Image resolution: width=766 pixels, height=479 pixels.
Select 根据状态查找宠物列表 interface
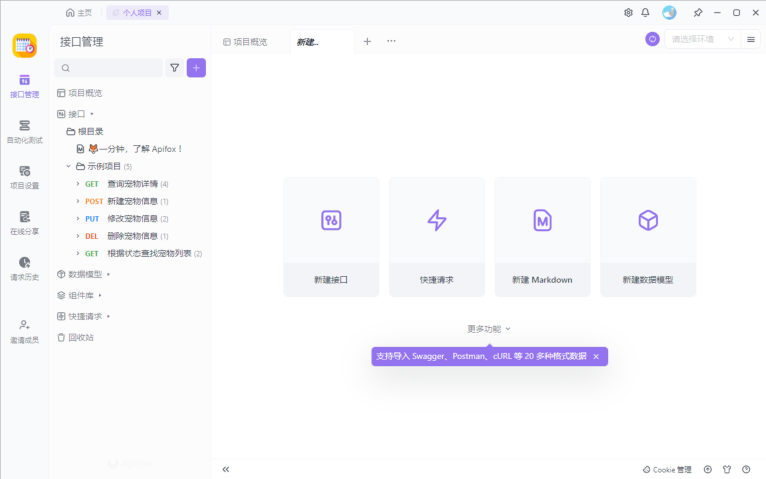tap(149, 253)
